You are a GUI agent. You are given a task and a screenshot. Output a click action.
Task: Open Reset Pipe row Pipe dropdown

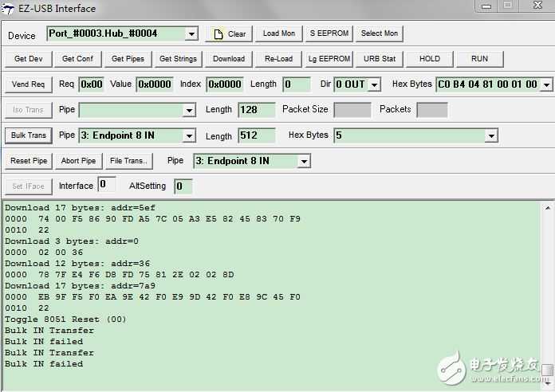pos(304,161)
